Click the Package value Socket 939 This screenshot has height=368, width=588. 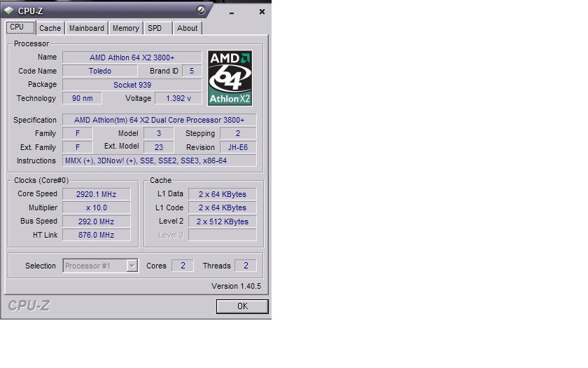[x=132, y=85]
